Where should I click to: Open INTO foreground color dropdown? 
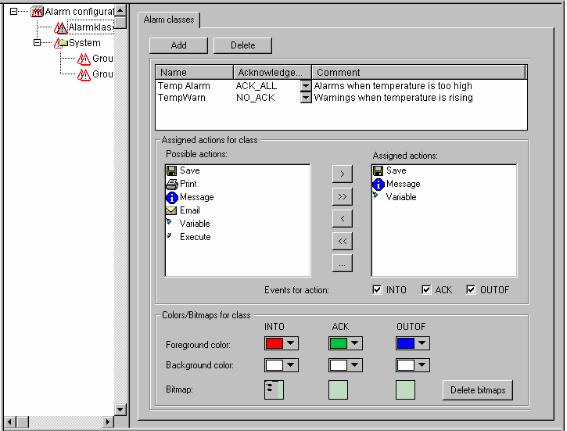coord(291,343)
